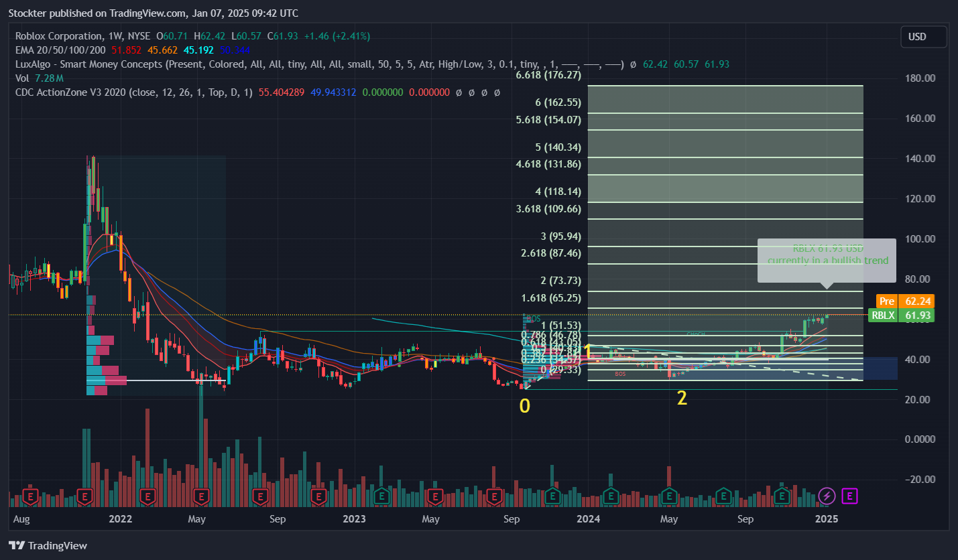Open the red earnings marker for August 2023
The height and width of the screenshot is (560, 958).
(494, 496)
